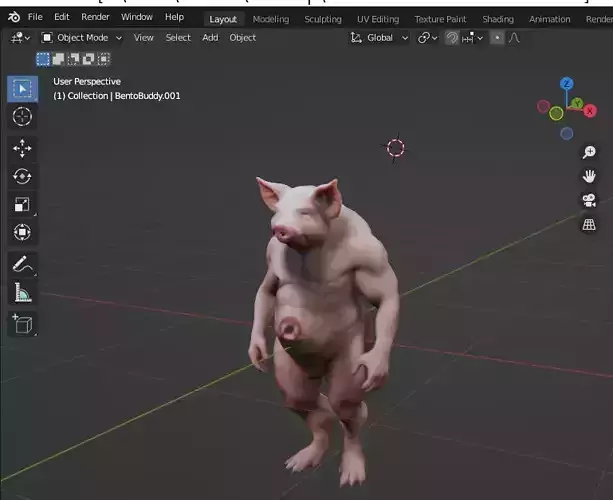Switch to the Modeling workspace tab
613x500 pixels.
271,19
